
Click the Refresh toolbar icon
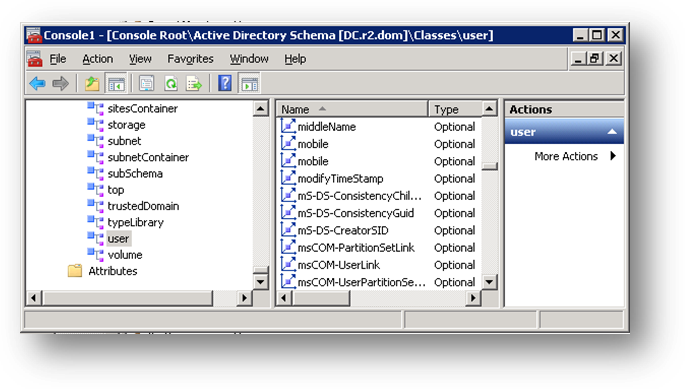click(171, 83)
